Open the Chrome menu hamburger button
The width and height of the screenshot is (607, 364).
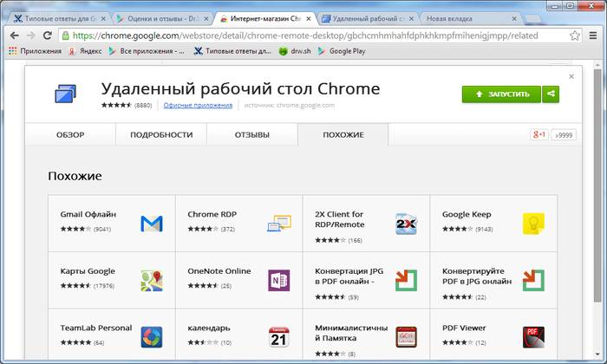[593, 36]
